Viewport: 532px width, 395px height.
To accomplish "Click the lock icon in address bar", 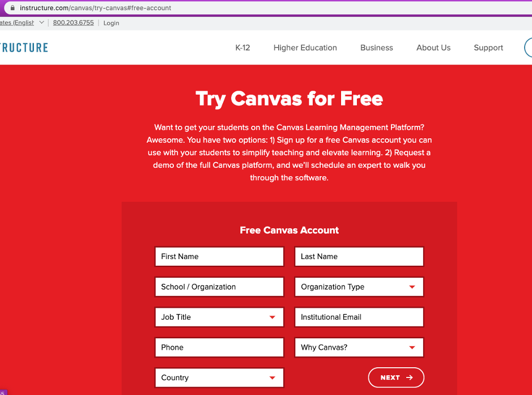I will 11,8.
